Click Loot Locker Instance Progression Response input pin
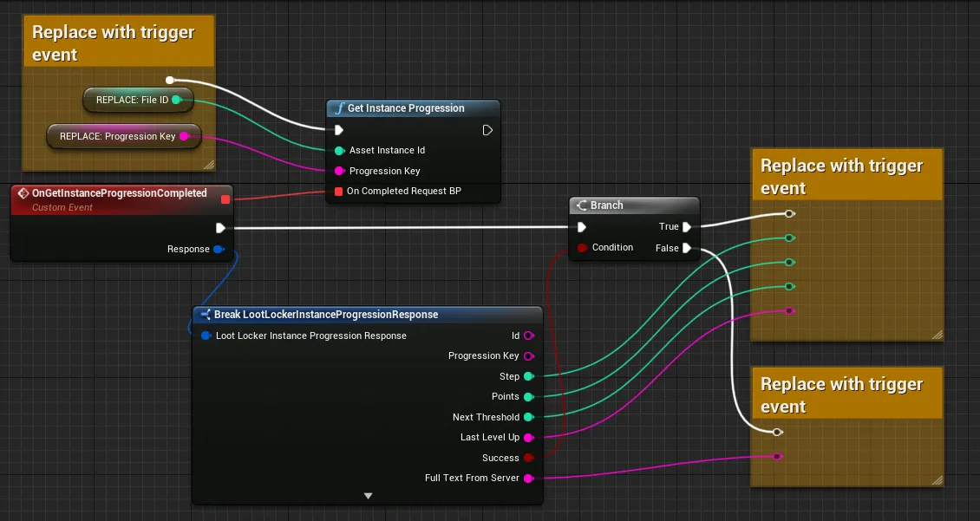Image resolution: width=980 pixels, height=521 pixels. pyautogui.click(x=206, y=336)
